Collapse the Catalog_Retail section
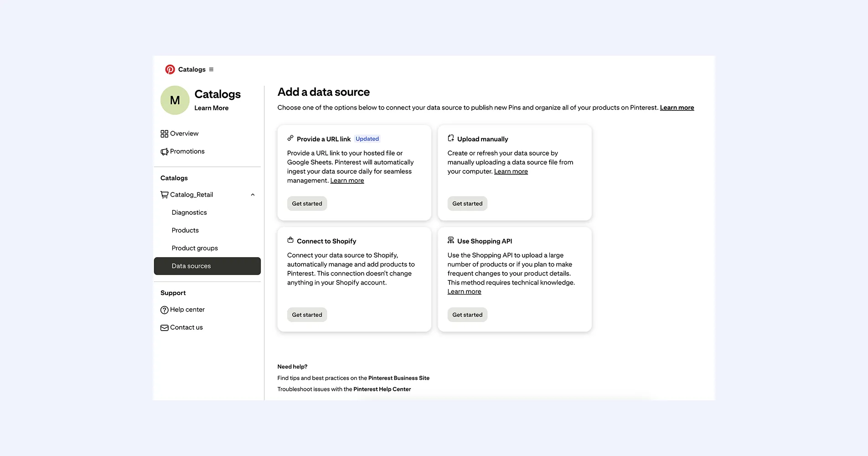The height and width of the screenshot is (456, 868). [x=253, y=194]
